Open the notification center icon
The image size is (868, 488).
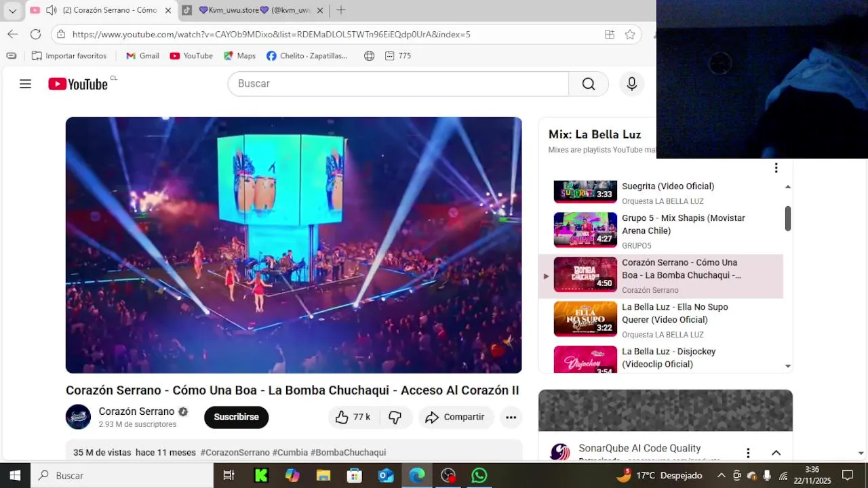click(x=848, y=476)
